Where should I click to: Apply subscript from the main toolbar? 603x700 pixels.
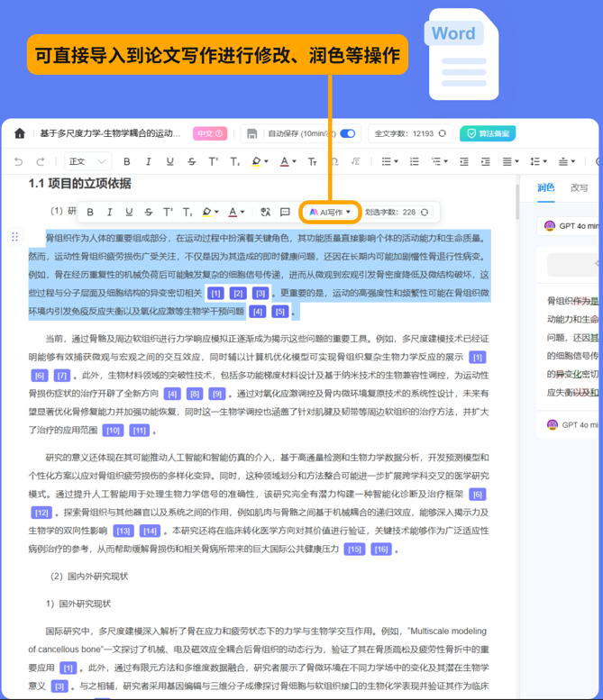pyautogui.click(x=235, y=161)
